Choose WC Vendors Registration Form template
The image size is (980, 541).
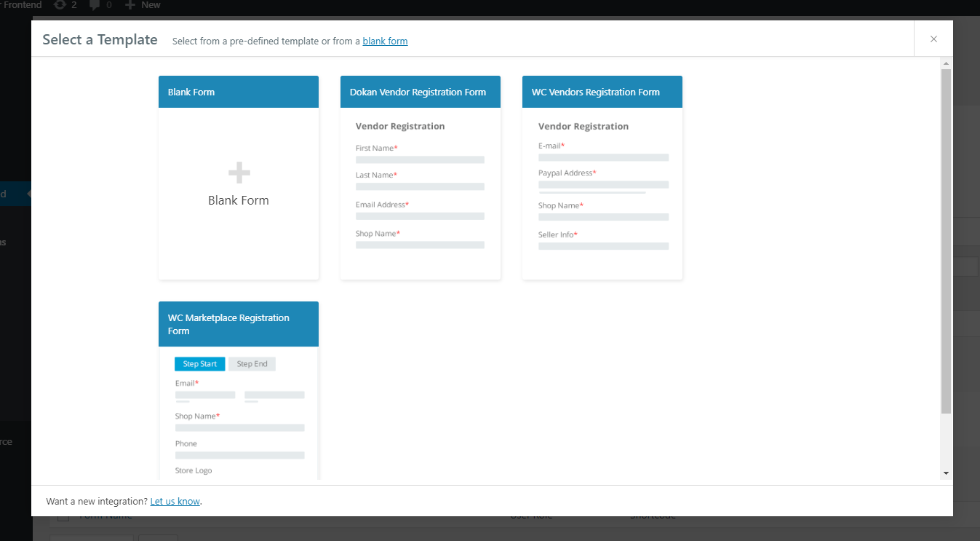[602, 178]
